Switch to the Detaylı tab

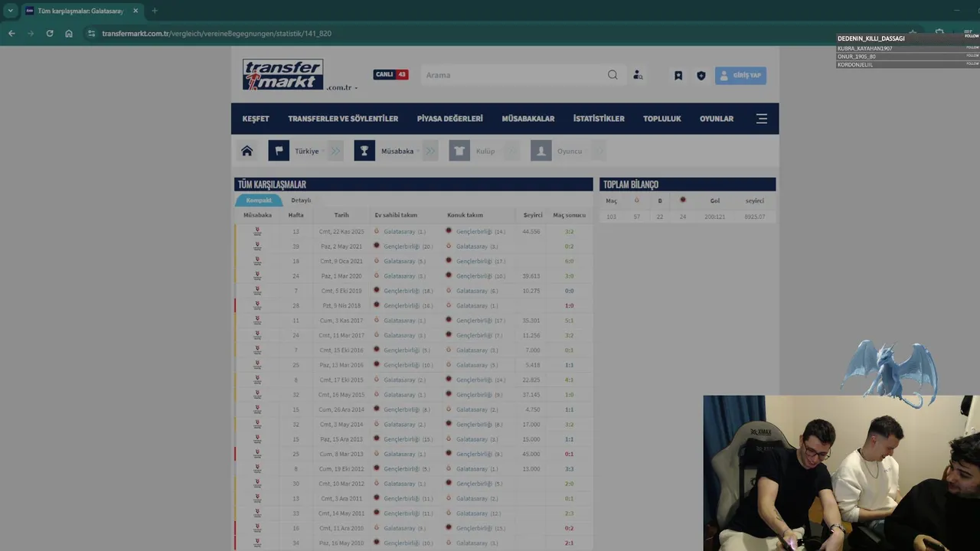301,201
